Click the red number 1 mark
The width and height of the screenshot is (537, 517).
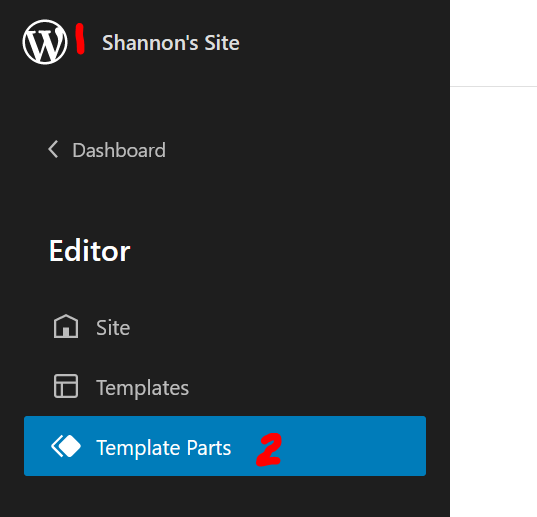point(80,38)
